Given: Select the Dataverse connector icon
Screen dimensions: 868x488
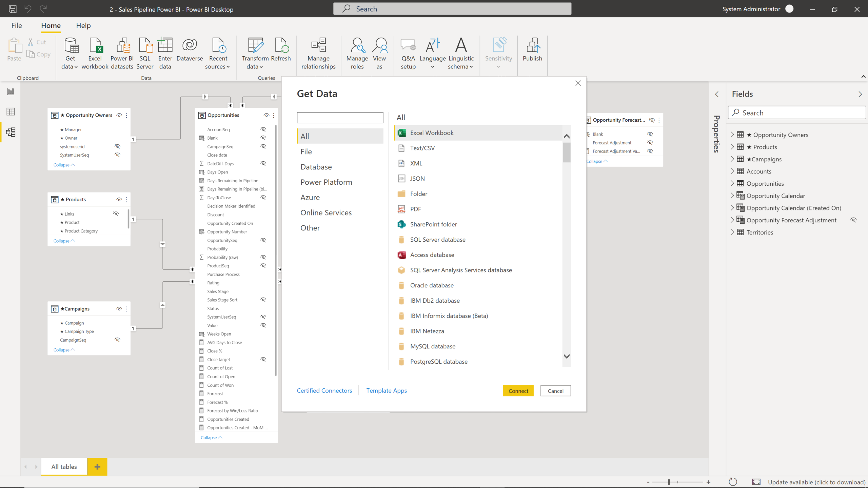Looking at the screenshot, I should [x=190, y=49].
